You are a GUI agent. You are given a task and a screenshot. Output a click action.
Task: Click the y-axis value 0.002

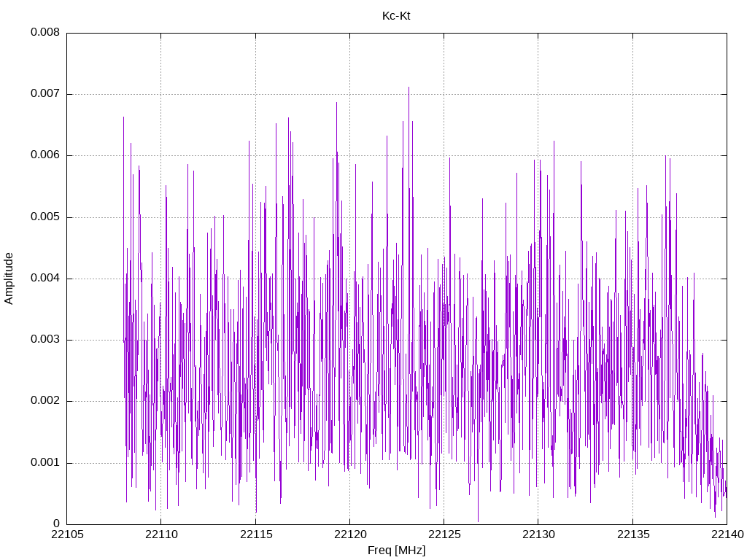click(45, 401)
